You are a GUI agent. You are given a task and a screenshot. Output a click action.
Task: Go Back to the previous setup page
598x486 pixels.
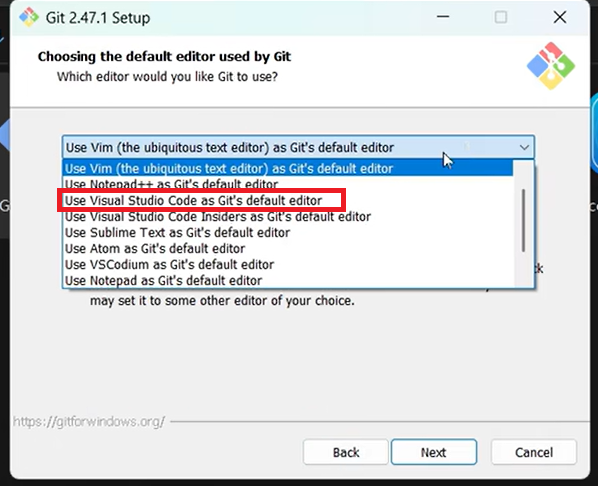(346, 452)
